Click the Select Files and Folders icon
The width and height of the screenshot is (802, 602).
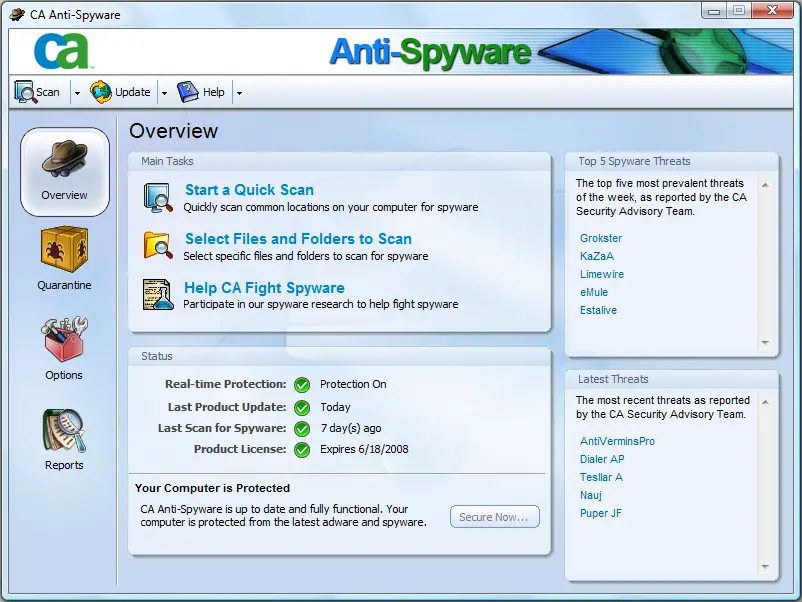158,246
